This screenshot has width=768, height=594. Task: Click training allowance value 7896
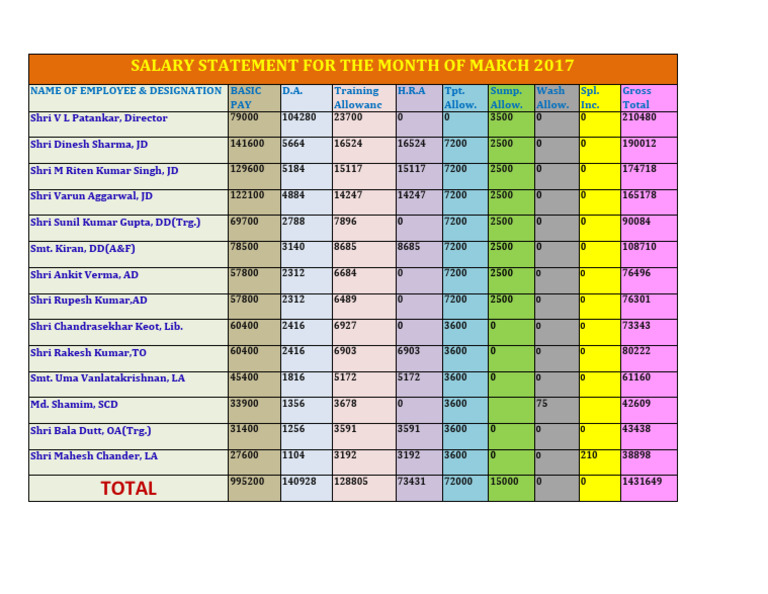(x=345, y=221)
